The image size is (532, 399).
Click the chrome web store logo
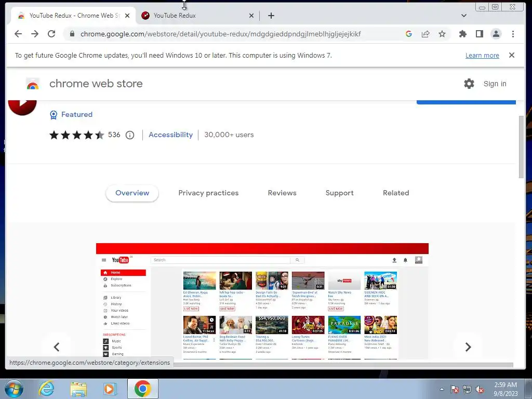click(33, 84)
